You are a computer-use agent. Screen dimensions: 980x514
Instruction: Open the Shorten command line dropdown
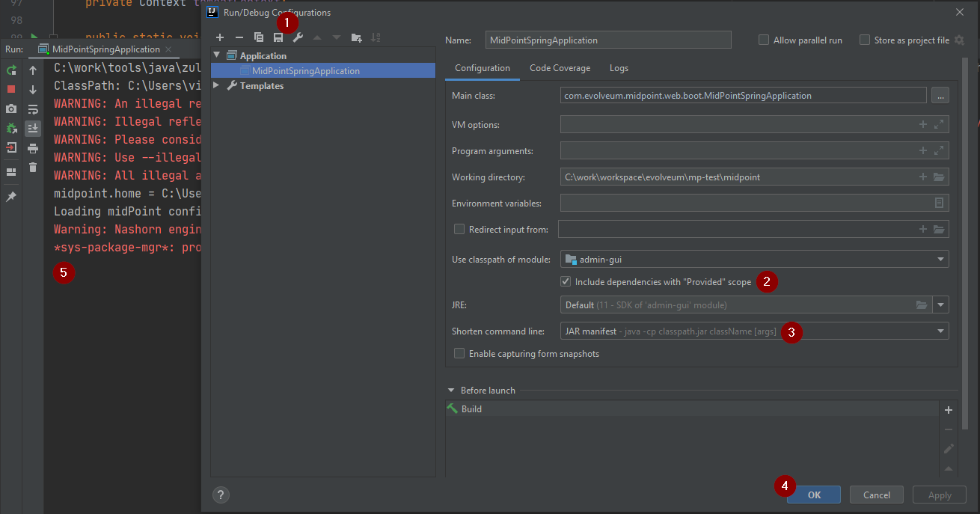click(x=940, y=331)
